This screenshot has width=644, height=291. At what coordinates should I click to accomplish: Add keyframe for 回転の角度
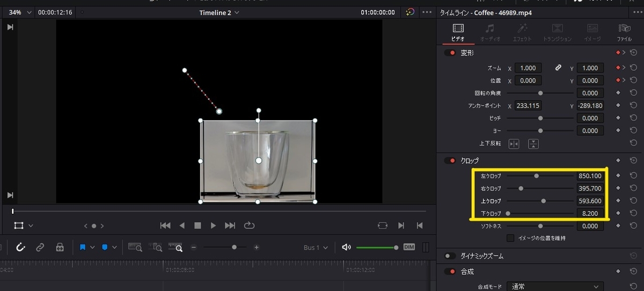(618, 93)
